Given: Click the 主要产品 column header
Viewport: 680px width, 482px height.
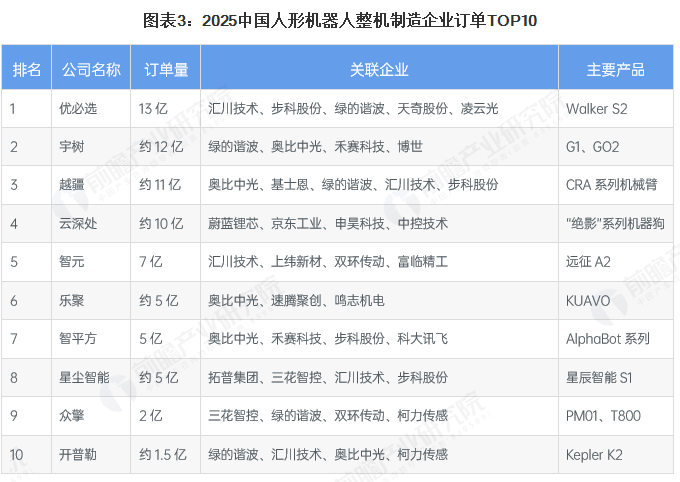Looking at the screenshot, I should tap(615, 69).
